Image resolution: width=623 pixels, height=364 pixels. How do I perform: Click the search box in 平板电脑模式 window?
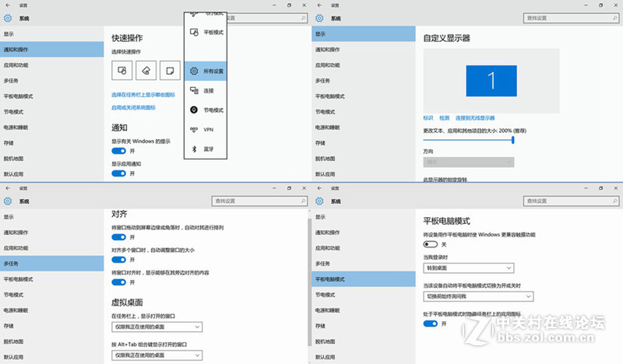(571, 201)
